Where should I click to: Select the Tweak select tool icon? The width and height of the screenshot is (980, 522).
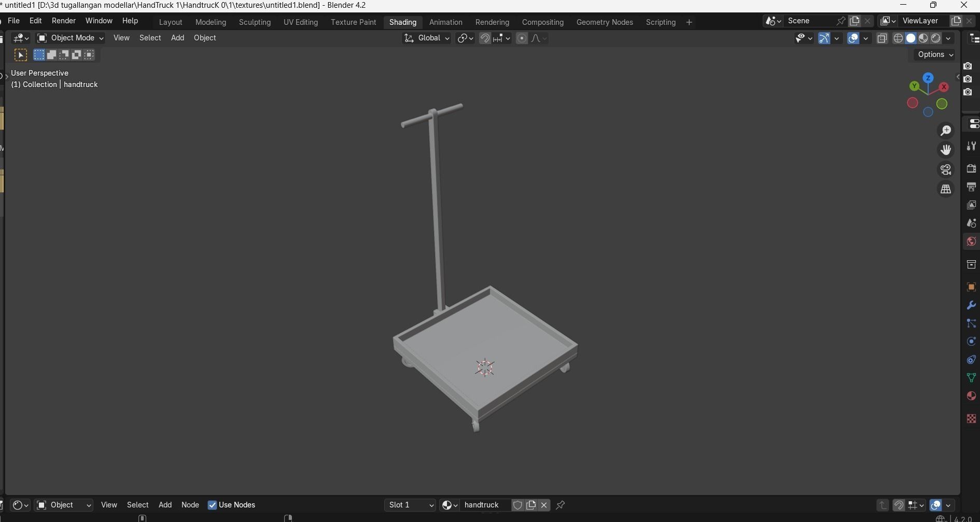tap(21, 55)
